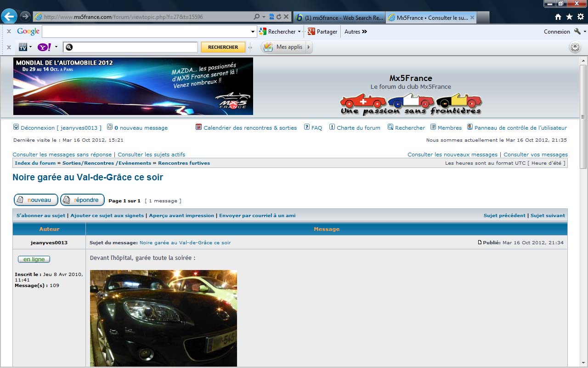Open the Rechercher dropdown arrow in Google toolbar
Screen dimensions: 588x368
click(300, 32)
